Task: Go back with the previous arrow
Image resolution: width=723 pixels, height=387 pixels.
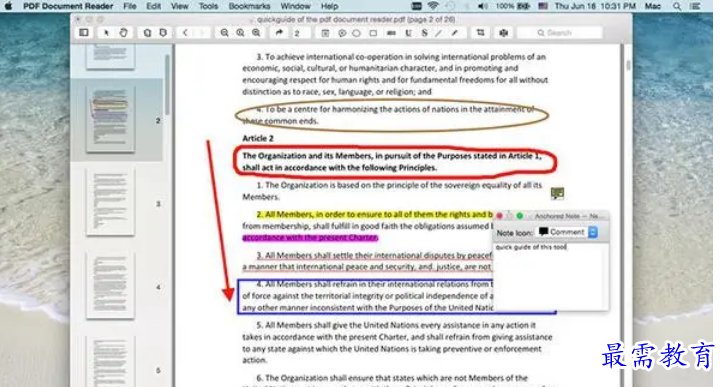Action: pos(185,33)
